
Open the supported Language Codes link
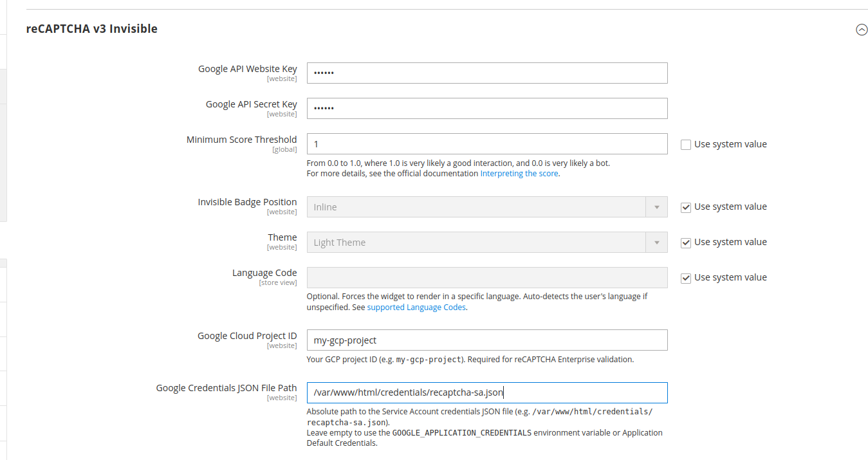click(416, 307)
